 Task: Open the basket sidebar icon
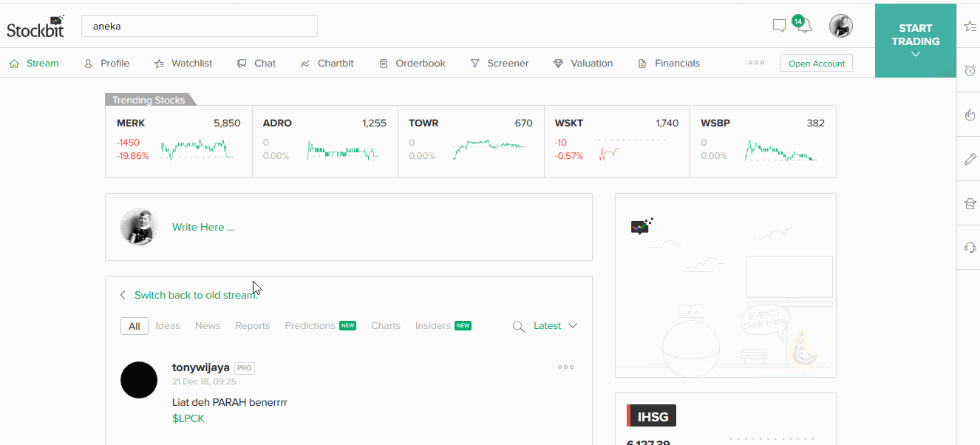tap(970, 203)
